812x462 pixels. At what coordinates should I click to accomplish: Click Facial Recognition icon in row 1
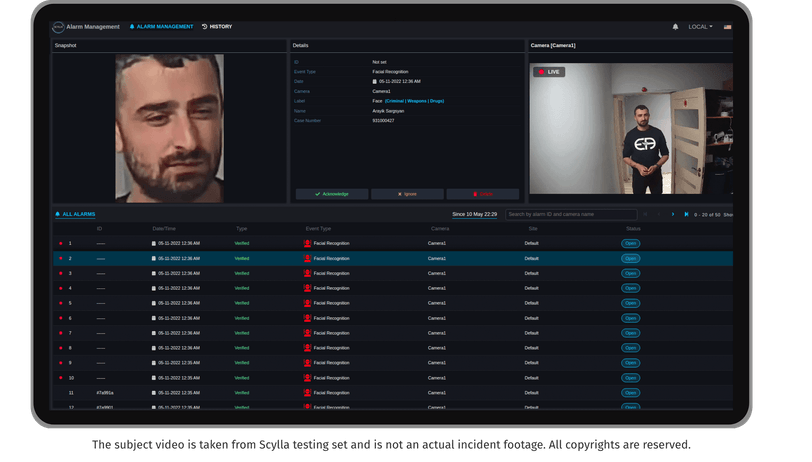pyautogui.click(x=307, y=243)
